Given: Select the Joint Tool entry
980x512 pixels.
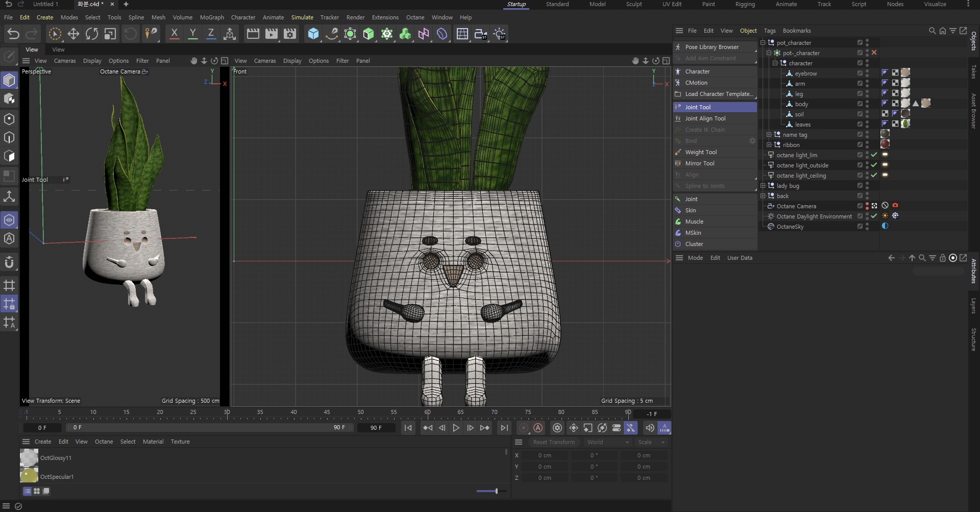Looking at the screenshot, I should [x=715, y=107].
